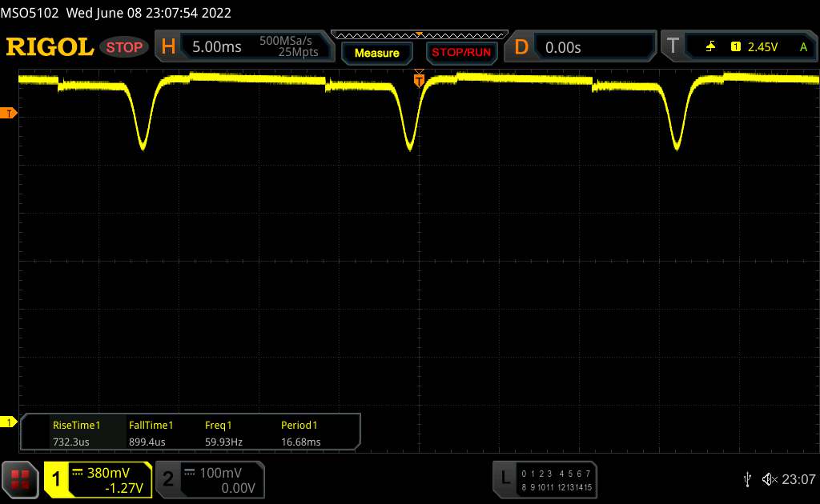Click the USB connection status icon
820x504 pixels.
(747, 478)
